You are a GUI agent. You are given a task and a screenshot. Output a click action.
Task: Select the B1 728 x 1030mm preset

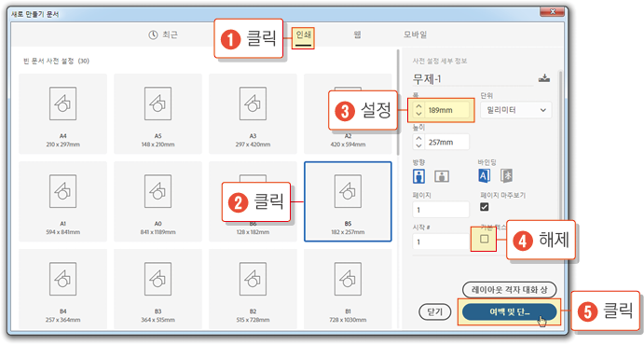(x=348, y=289)
